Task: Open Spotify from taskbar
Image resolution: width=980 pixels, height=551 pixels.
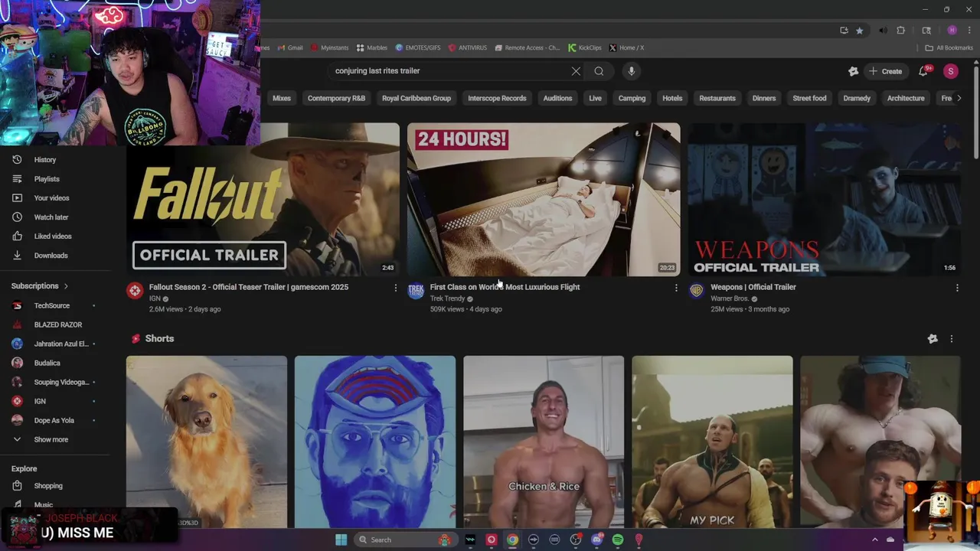Action: click(x=618, y=540)
